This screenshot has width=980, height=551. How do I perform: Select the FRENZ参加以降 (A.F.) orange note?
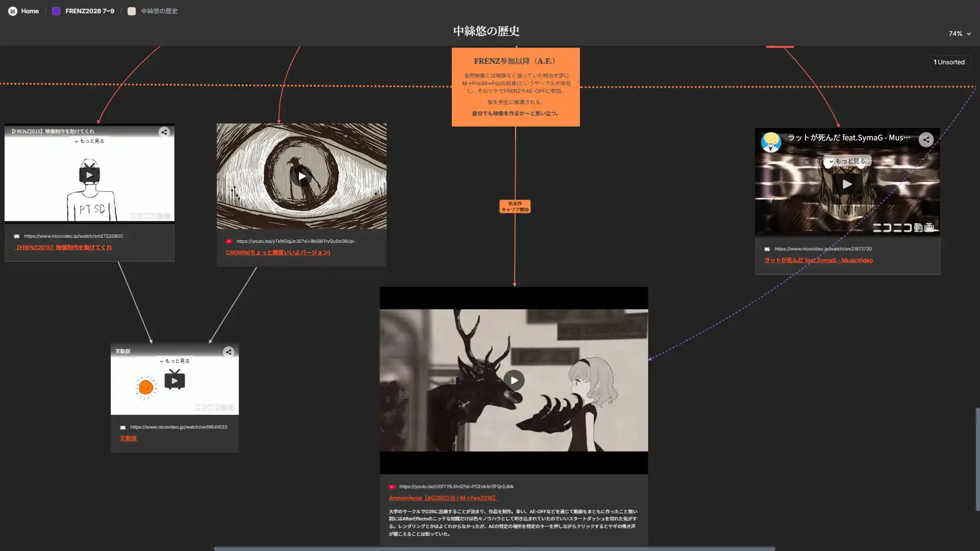tap(516, 87)
